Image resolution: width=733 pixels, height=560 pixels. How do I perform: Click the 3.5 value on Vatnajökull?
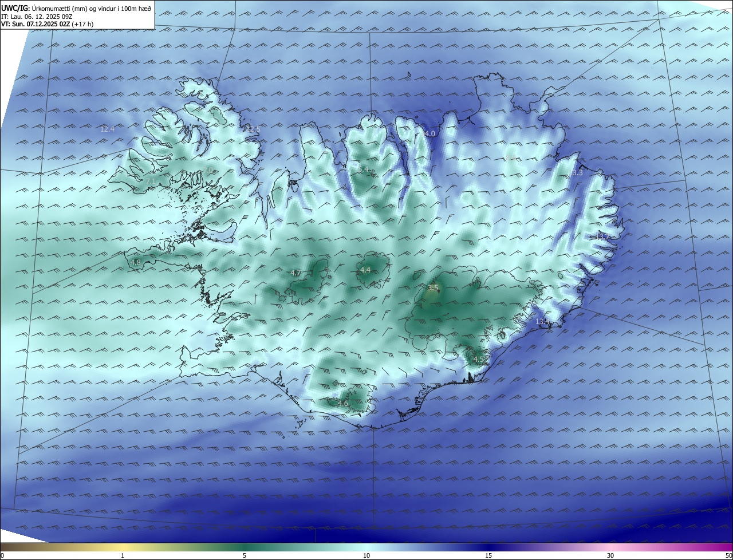tap(433, 287)
